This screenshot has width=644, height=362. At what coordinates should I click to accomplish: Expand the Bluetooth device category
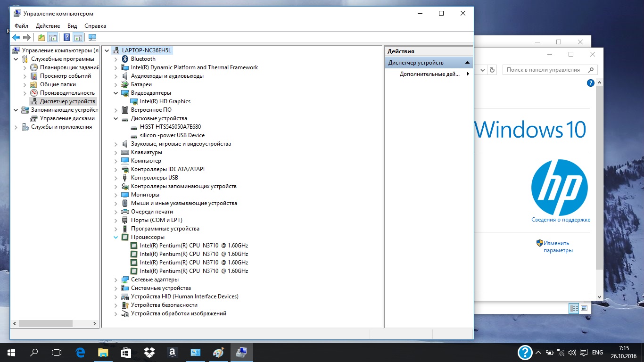116,59
